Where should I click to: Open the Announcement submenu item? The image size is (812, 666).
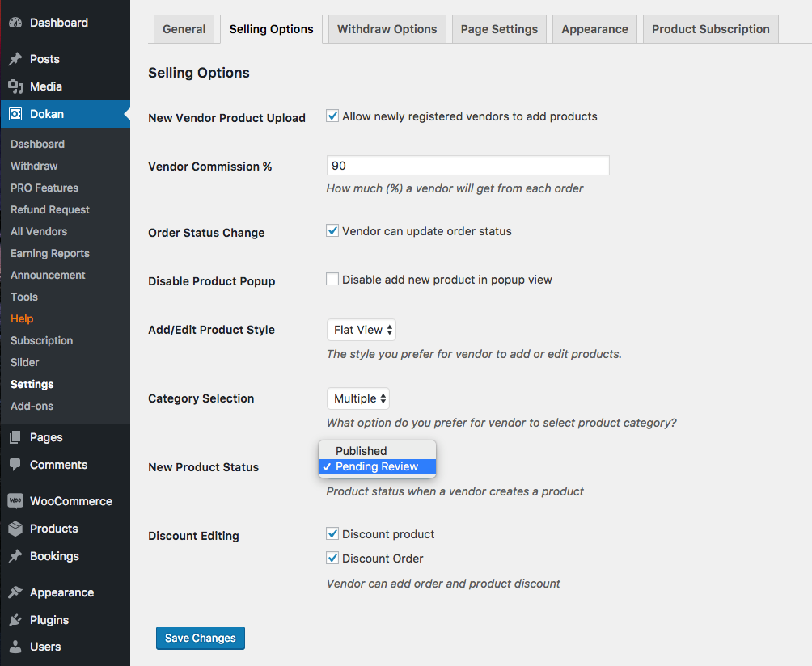coord(48,275)
